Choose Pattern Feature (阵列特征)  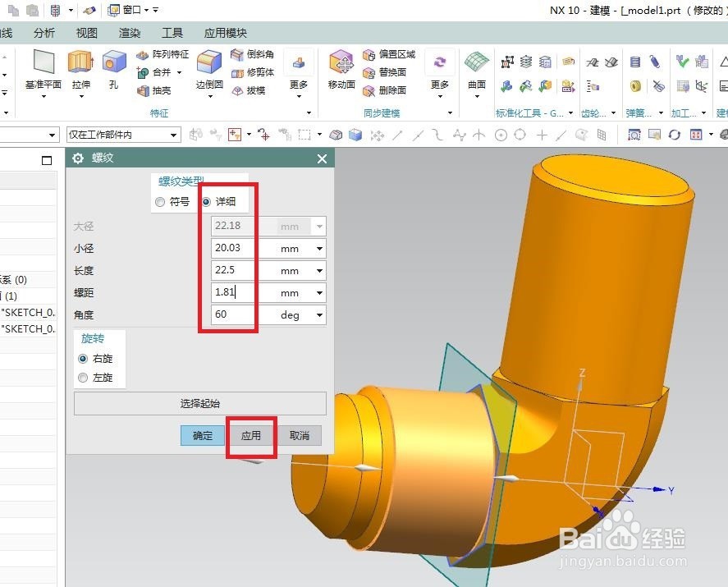pos(163,55)
